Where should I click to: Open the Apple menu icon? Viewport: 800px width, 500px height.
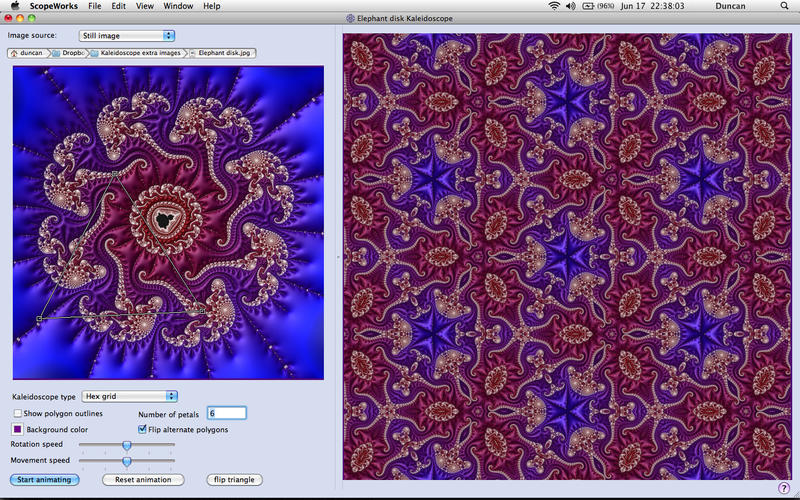click(15, 6)
